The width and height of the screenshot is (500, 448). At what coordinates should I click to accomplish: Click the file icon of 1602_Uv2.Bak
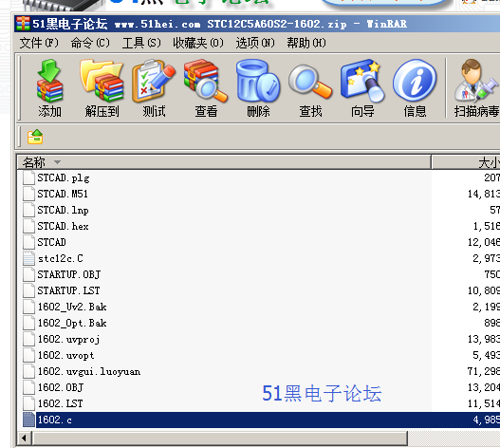[28, 307]
